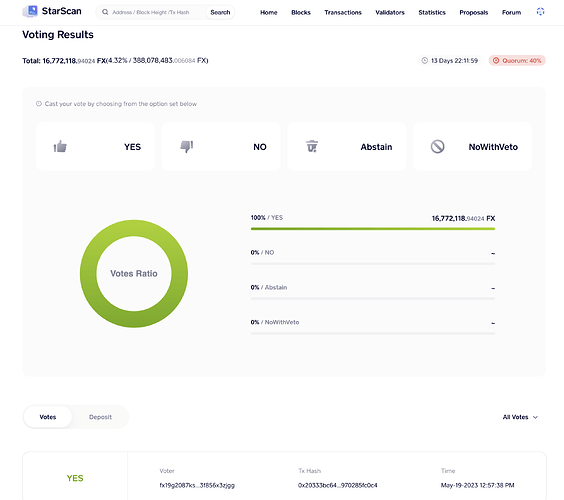Viewport: 564px width, 500px height.
Task: Click the NoWithVeto prohibited circle icon
Action: (x=437, y=146)
